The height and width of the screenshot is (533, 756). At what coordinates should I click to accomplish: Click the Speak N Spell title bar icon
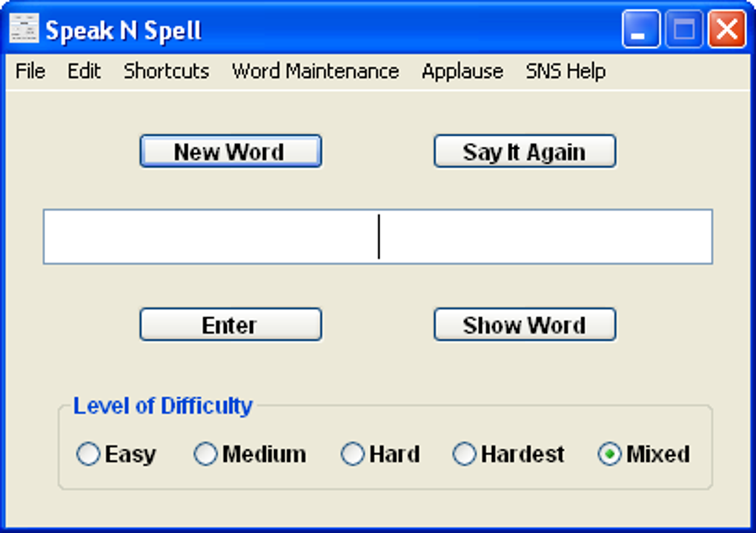coord(24,29)
